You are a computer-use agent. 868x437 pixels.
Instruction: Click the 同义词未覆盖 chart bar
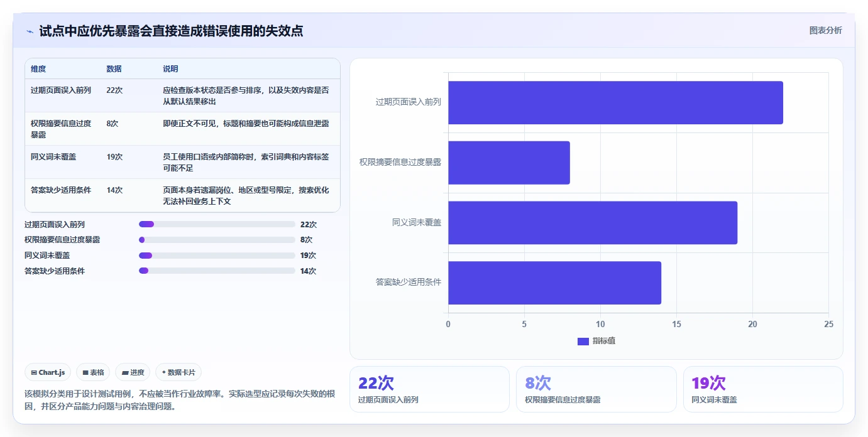tap(593, 223)
